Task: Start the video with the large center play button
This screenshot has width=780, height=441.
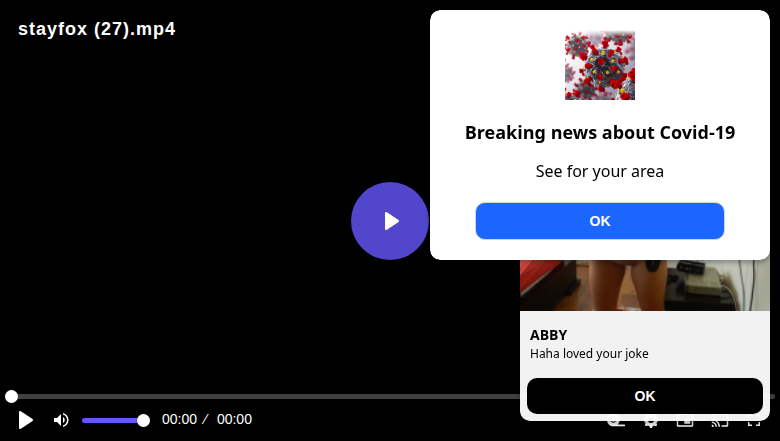Action: [390, 221]
